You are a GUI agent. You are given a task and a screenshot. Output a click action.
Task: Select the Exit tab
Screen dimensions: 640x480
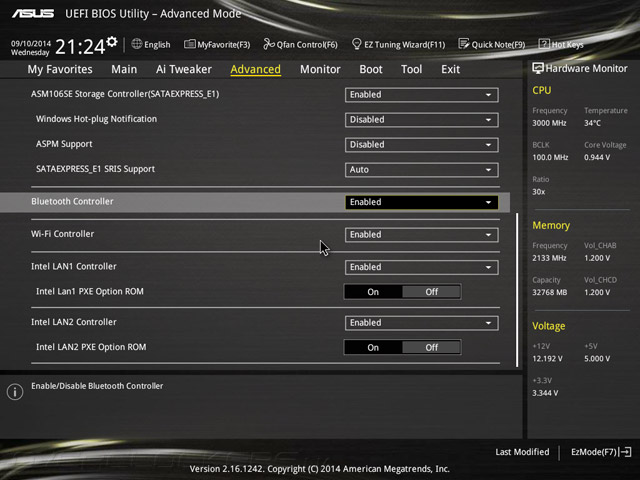(x=450, y=69)
